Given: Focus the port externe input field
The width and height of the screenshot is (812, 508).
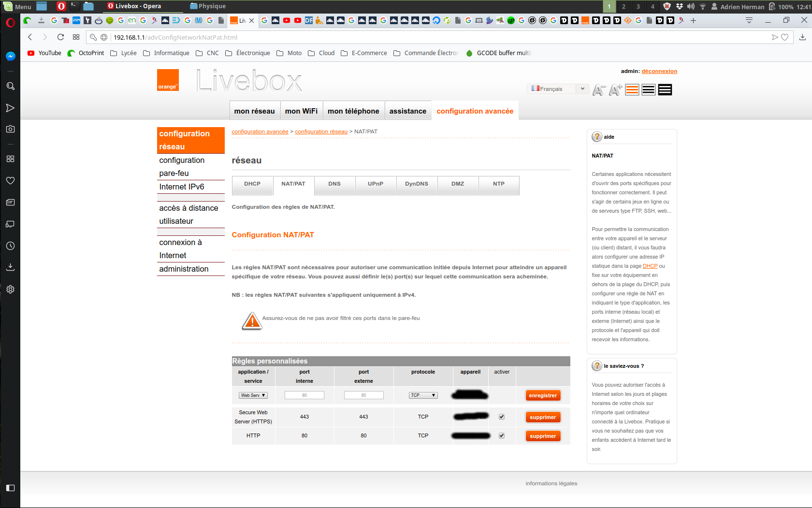Looking at the screenshot, I should pyautogui.click(x=364, y=395).
